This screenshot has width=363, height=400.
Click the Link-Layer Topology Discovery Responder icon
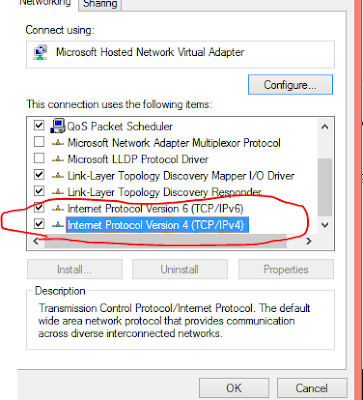tap(58, 192)
